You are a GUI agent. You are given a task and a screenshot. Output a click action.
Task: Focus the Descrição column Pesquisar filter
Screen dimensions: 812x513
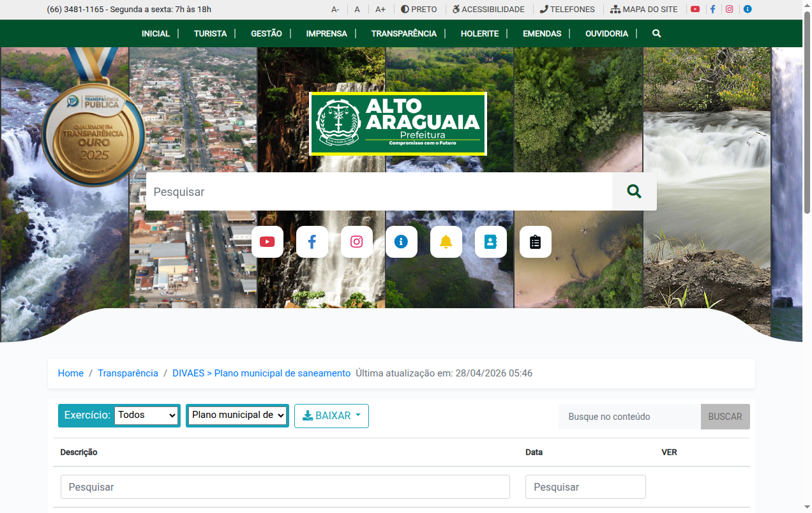click(285, 487)
